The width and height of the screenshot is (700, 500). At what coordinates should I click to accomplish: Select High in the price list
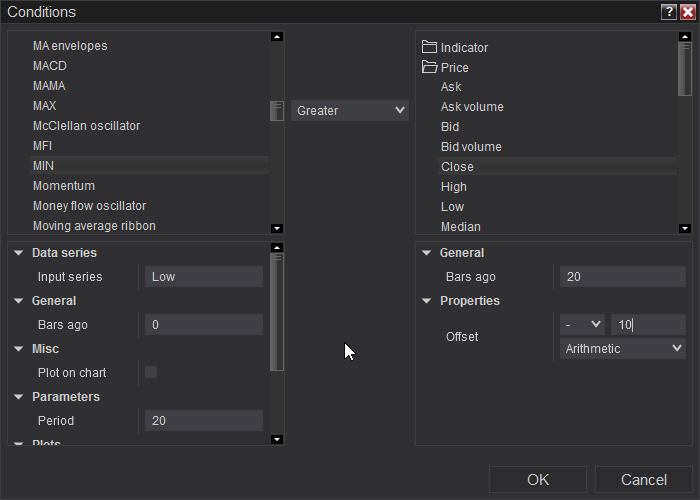pyautogui.click(x=454, y=187)
